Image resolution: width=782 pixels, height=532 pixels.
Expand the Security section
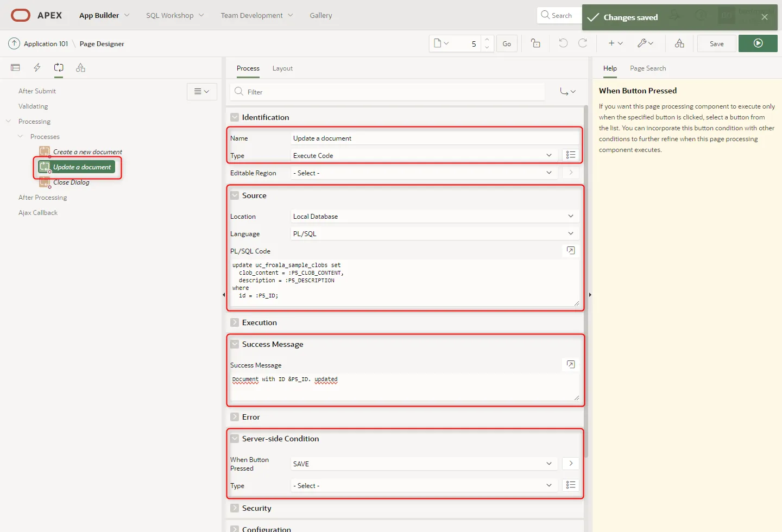235,508
